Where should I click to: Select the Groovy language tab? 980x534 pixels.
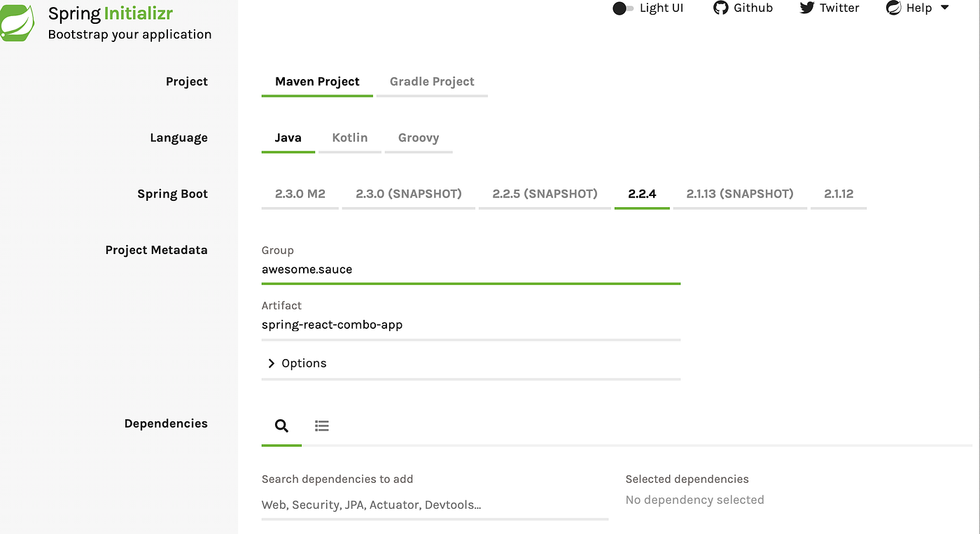tap(418, 138)
